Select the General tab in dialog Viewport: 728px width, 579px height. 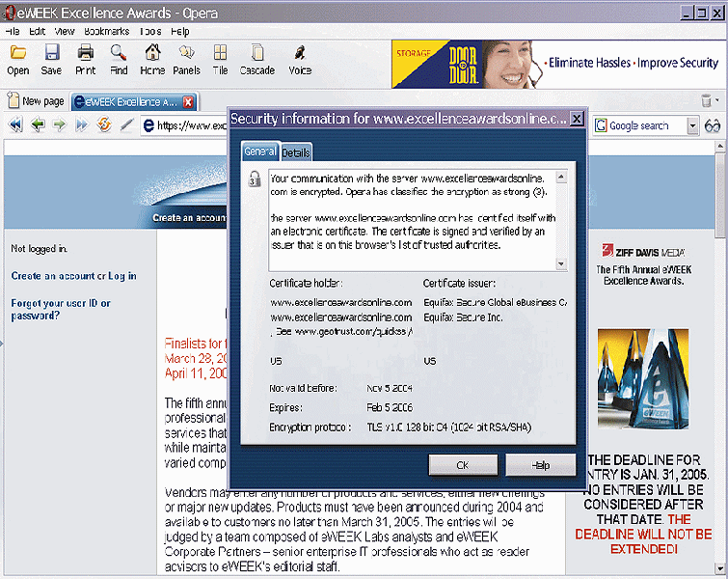tap(260, 152)
